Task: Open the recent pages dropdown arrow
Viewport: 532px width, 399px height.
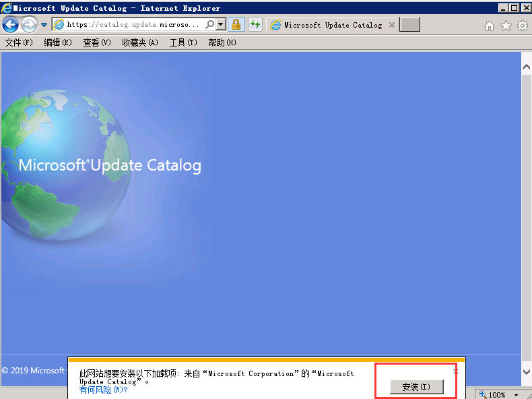Action: tap(44, 25)
